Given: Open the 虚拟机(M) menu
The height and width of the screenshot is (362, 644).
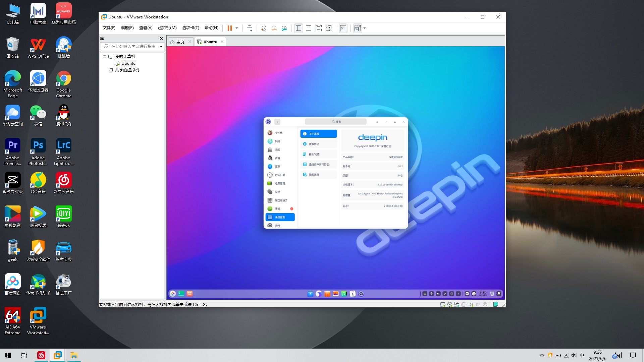Looking at the screenshot, I should (x=167, y=28).
